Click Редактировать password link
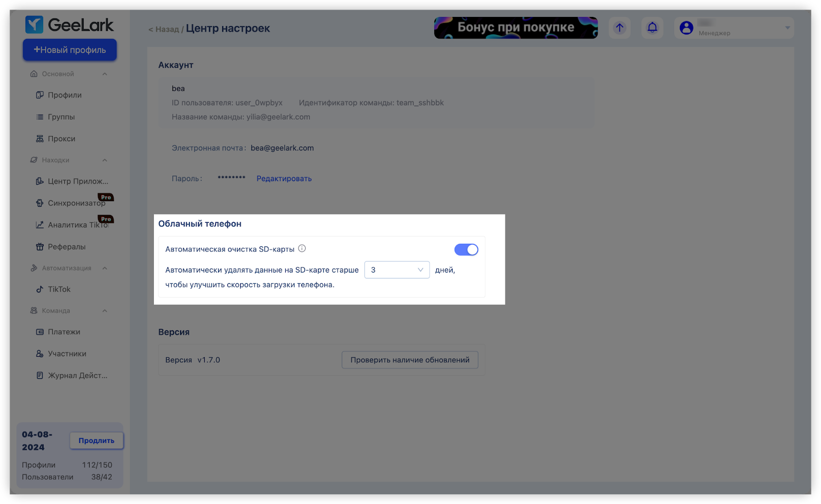 point(284,179)
